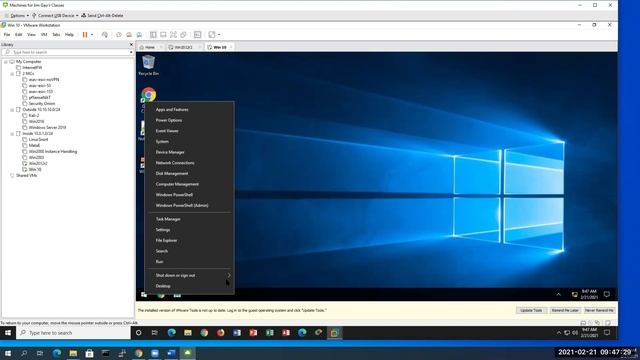Enter full screen mode in VMware
Viewport: 640px width, 360px height.
(x=173, y=35)
